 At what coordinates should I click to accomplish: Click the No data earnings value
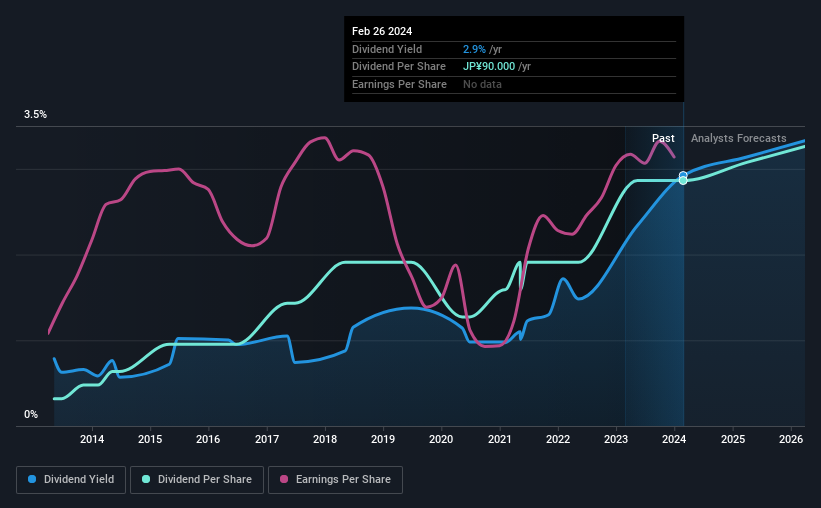(x=482, y=84)
